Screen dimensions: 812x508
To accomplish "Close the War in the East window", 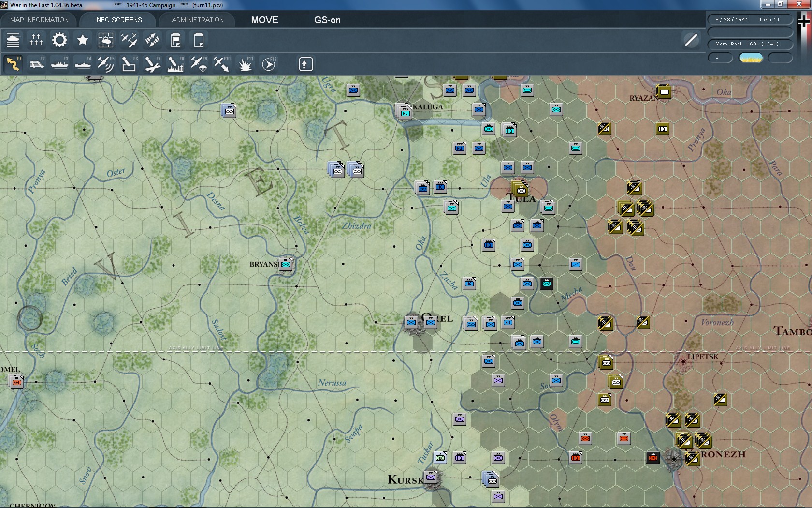I will click(798, 5).
